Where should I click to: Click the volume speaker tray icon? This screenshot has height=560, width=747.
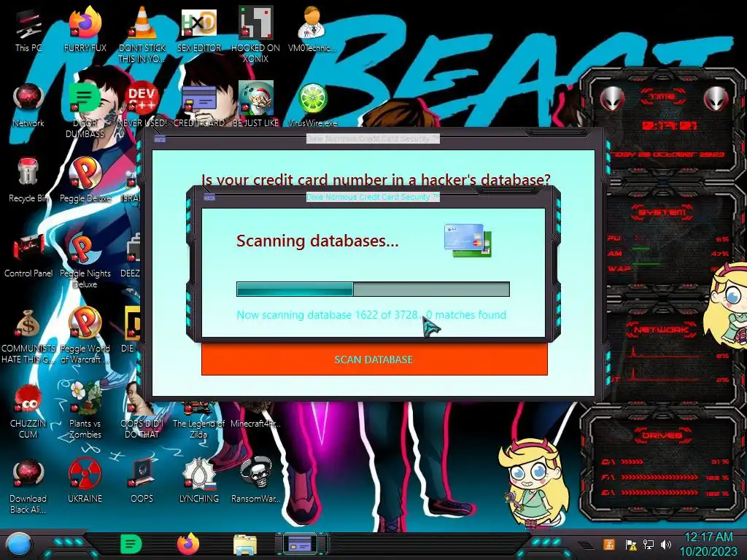click(x=665, y=544)
